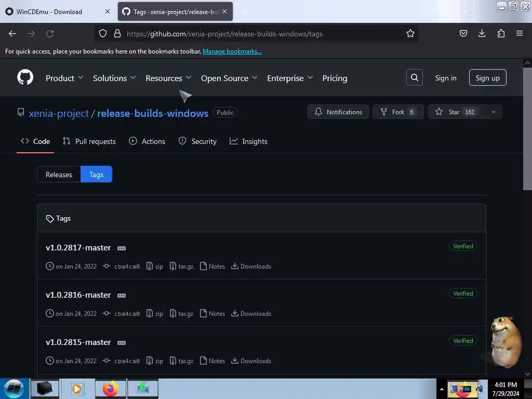Open the Star lists dropdown arrow

click(494, 112)
